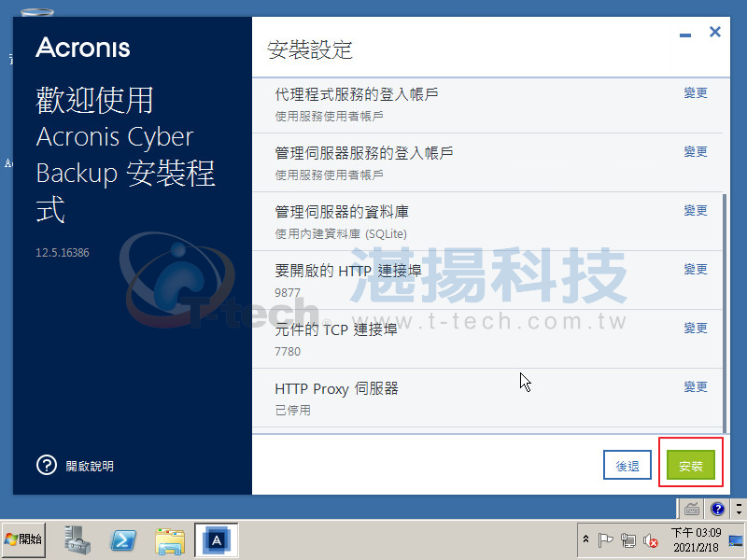
Task: Click the 代理程式服務的登入帳戶 row title
Action: 357,94
